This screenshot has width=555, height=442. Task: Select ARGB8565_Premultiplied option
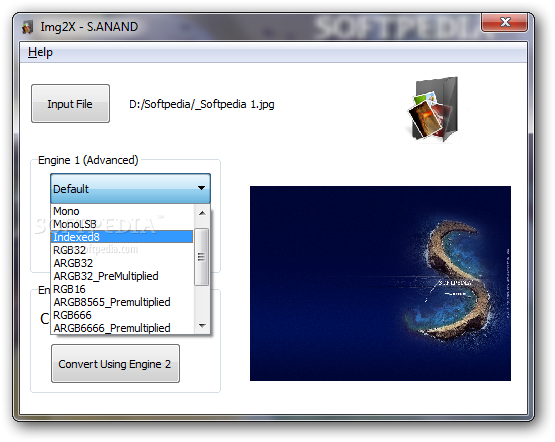point(122,302)
